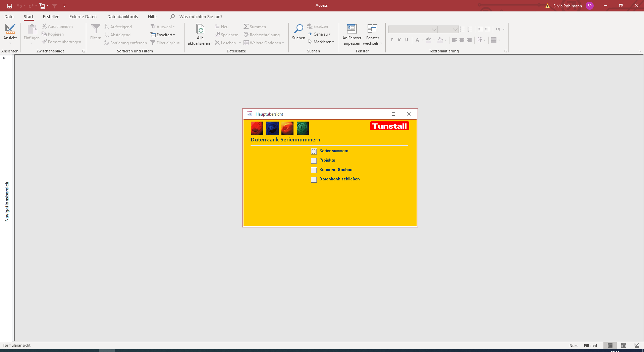
Task: Open Weitere Optionen dropdown
Action: 264,43
